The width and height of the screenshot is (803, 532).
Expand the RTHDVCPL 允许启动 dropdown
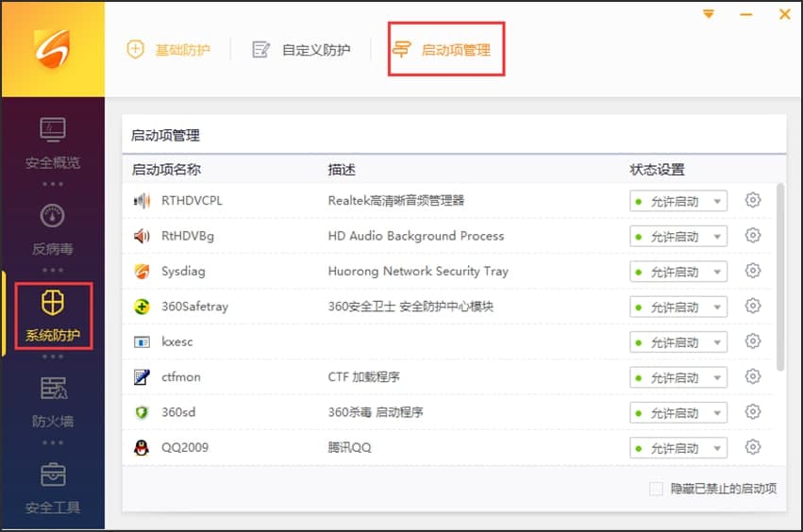point(678,201)
